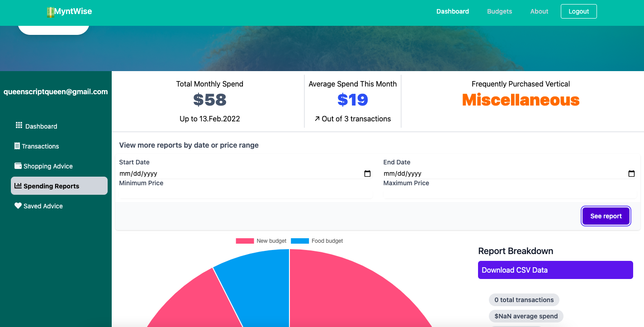The width and height of the screenshot is (644, 327).
Task: Click the MyntWise logo icon
Action: click(50, 12)
